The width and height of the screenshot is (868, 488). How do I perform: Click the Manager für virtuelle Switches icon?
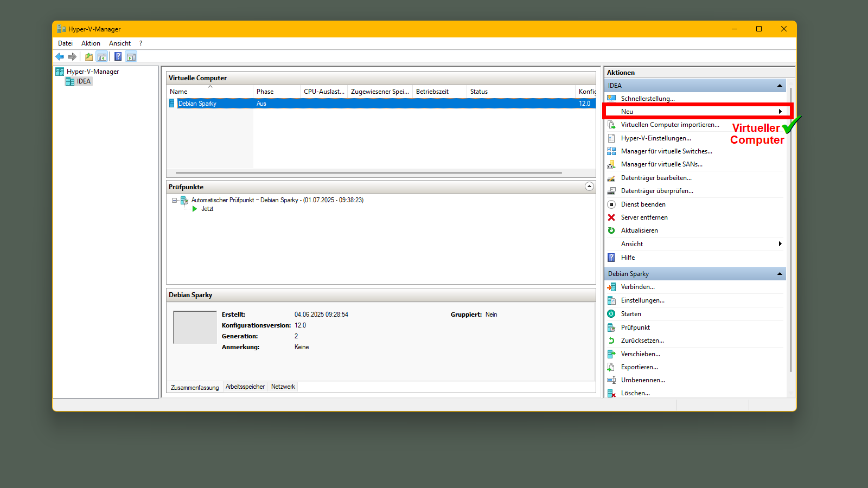tap(611, 151)
